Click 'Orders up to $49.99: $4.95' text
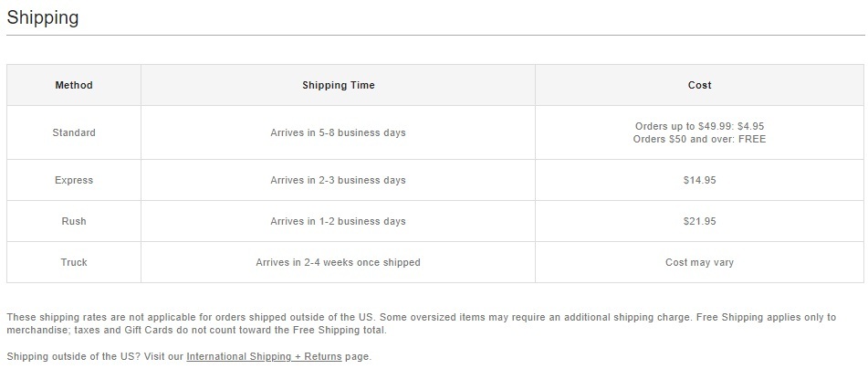 700,126
